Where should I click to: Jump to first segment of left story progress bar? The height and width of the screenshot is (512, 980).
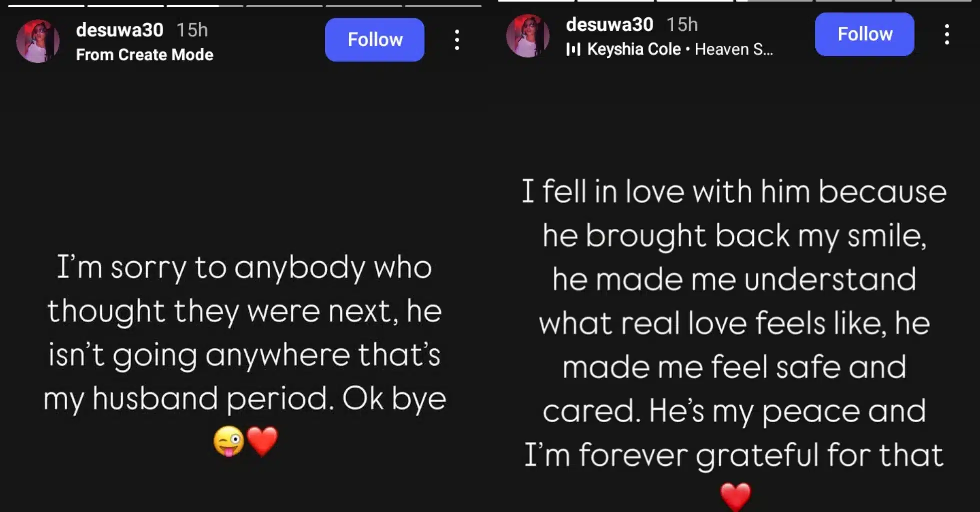pyautogui.click(x=46, y=6)
